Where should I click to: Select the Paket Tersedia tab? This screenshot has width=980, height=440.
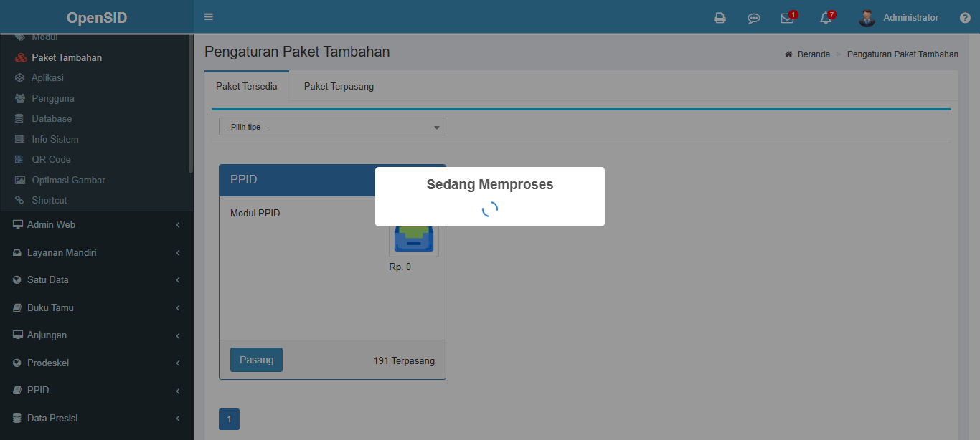(x=247, y=86)
